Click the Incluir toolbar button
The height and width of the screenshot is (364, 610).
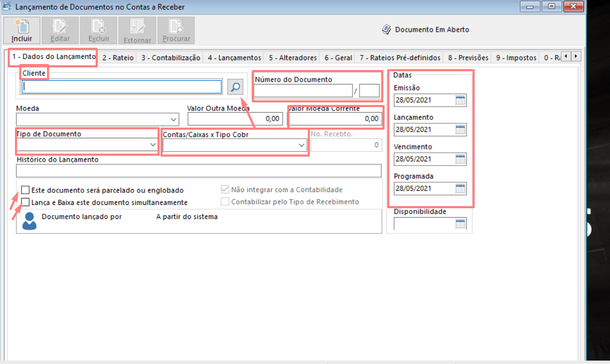pyautogui.click(x=22, y=30)
